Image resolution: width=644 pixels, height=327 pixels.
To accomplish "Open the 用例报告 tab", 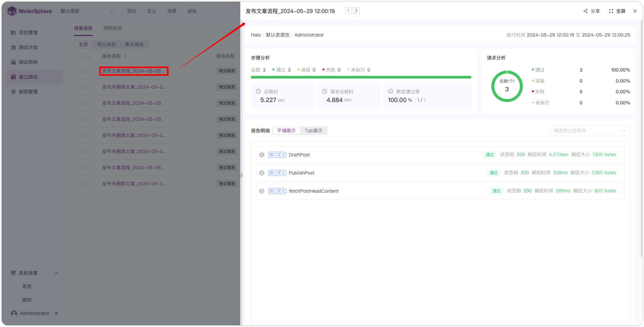I will pos(113,28).
